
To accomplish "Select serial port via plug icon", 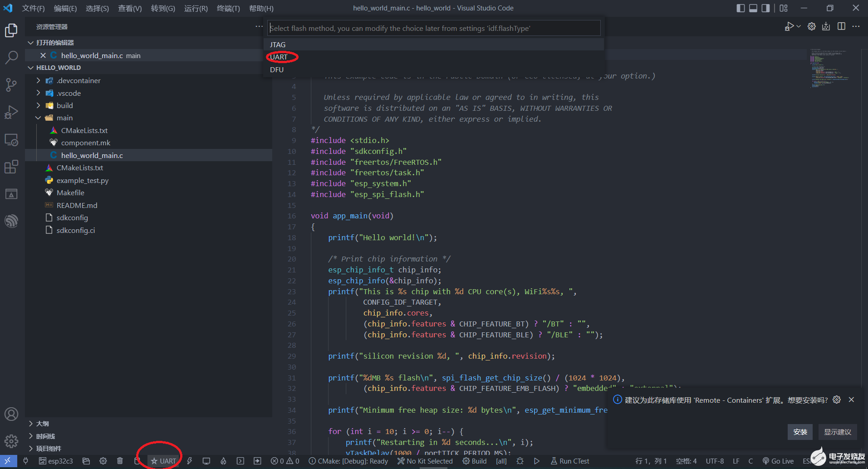I will pos(26,461).
